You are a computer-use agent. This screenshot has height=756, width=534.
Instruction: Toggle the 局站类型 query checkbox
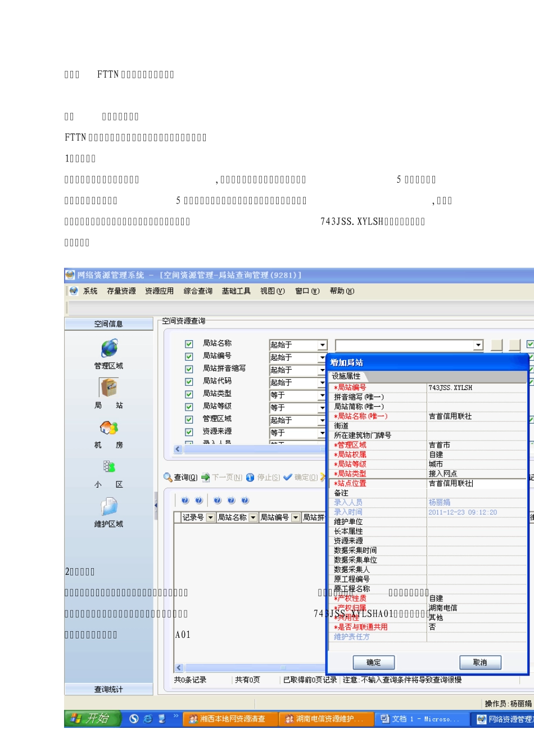pos(189,394)
